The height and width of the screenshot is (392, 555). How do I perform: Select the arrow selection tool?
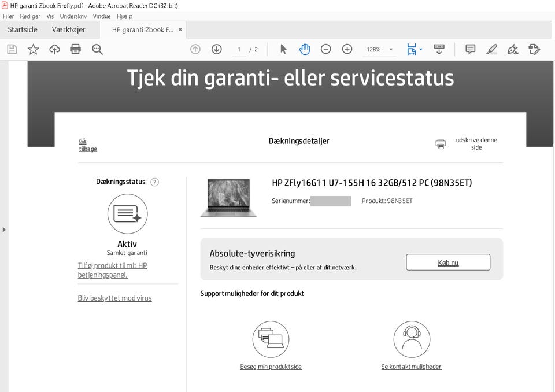[x=283, y=49]
